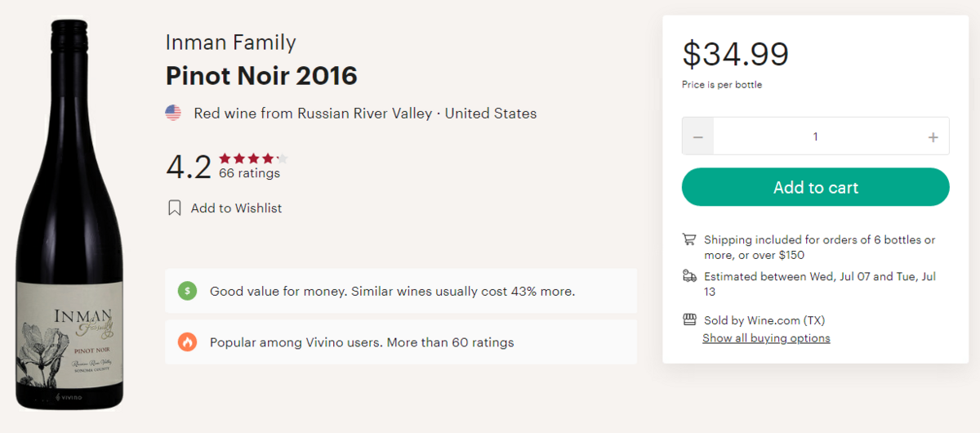The image size is (980, 433).
Task: Click the Pinot Noir 2016 title
Action: click(x=261, y=76)
